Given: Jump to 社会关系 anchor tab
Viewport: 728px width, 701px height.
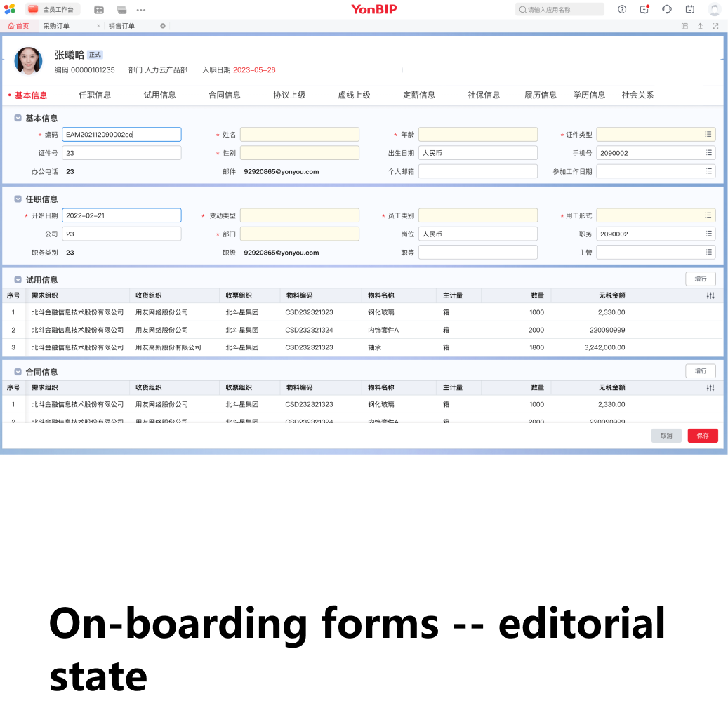Looking at the screenshot, I should point(638,95).
